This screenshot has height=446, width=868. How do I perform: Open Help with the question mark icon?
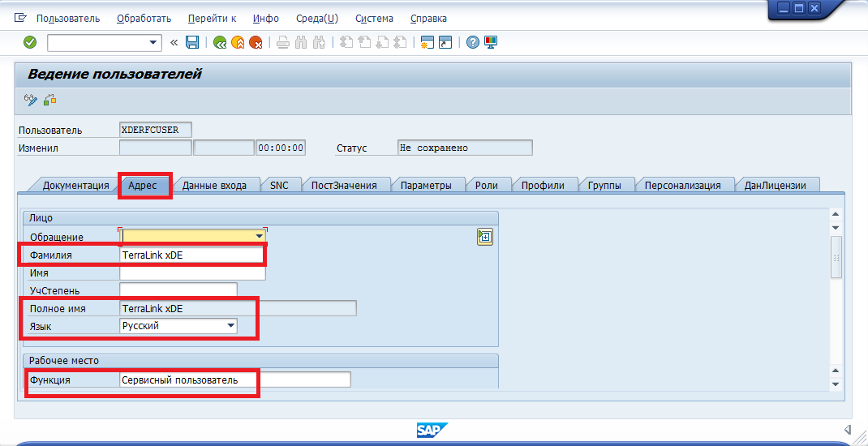coord(473,42)
